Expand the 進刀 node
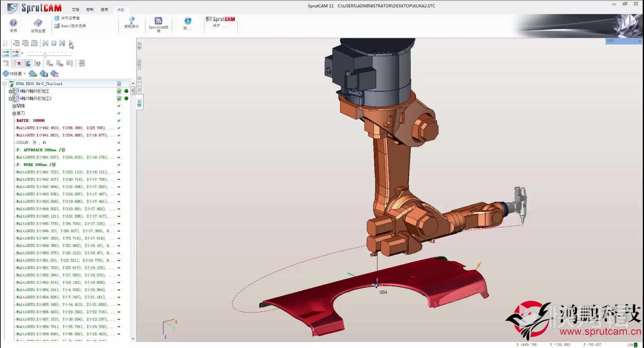 point(14,113)
